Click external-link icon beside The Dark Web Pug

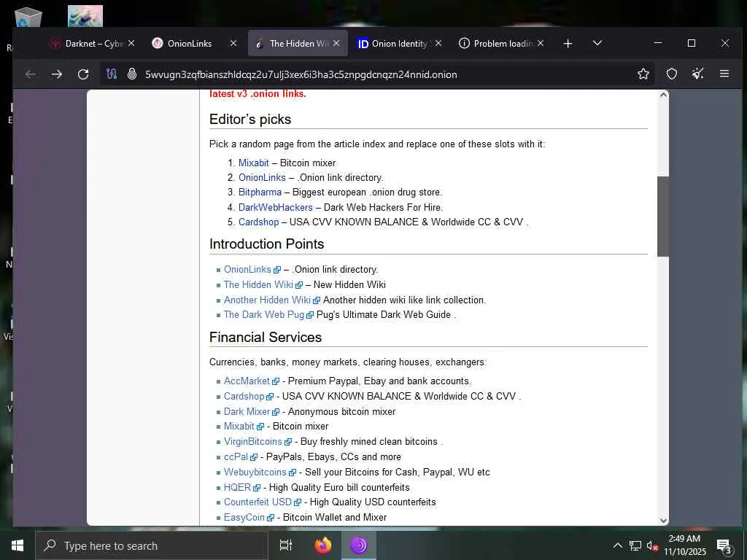(310, 315)
